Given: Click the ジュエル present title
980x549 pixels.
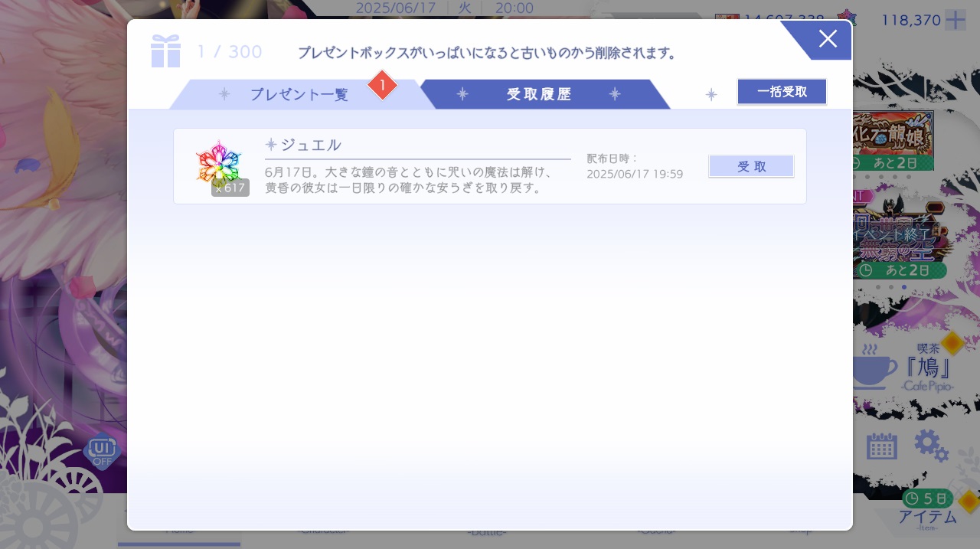Looking at the screenshot, I should [311, 145].
